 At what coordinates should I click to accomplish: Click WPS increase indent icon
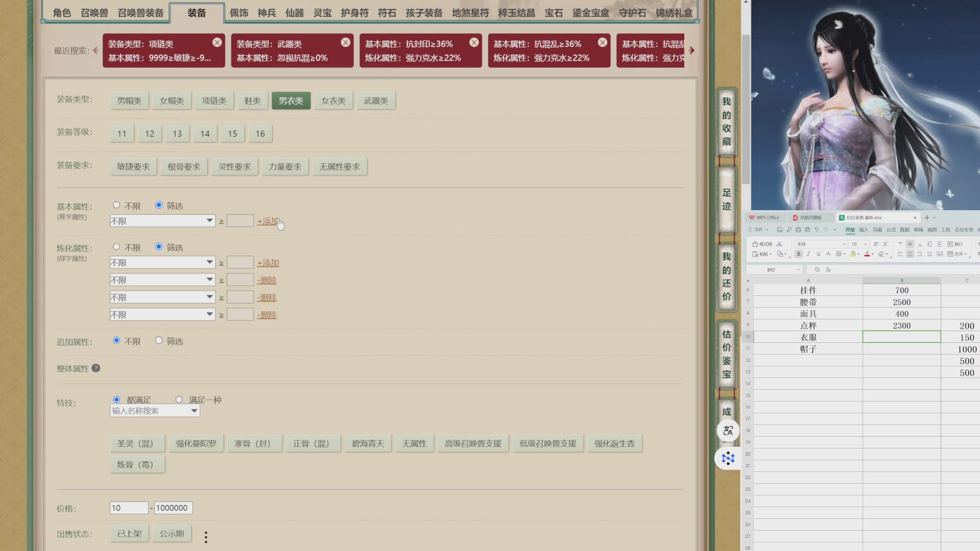(939, 244)
